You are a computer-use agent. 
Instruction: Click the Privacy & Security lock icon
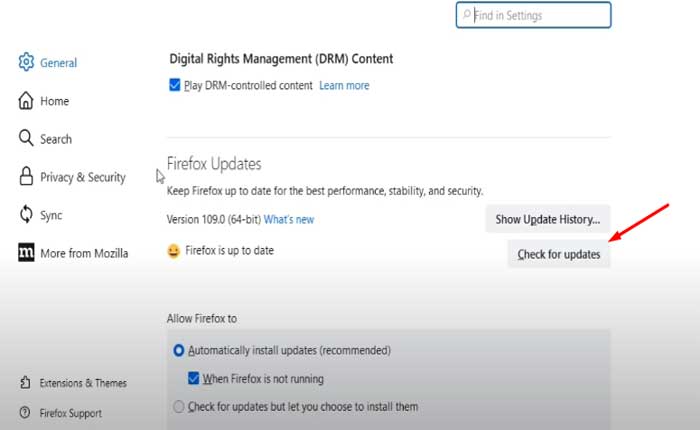26,177
